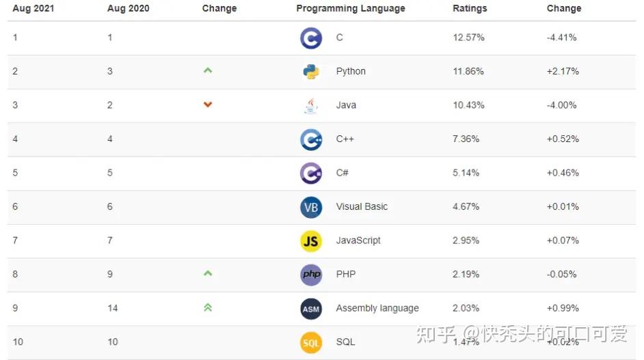Screen dimensions: 644x360
Task: Click the Python logo icon
Action: 311,72
